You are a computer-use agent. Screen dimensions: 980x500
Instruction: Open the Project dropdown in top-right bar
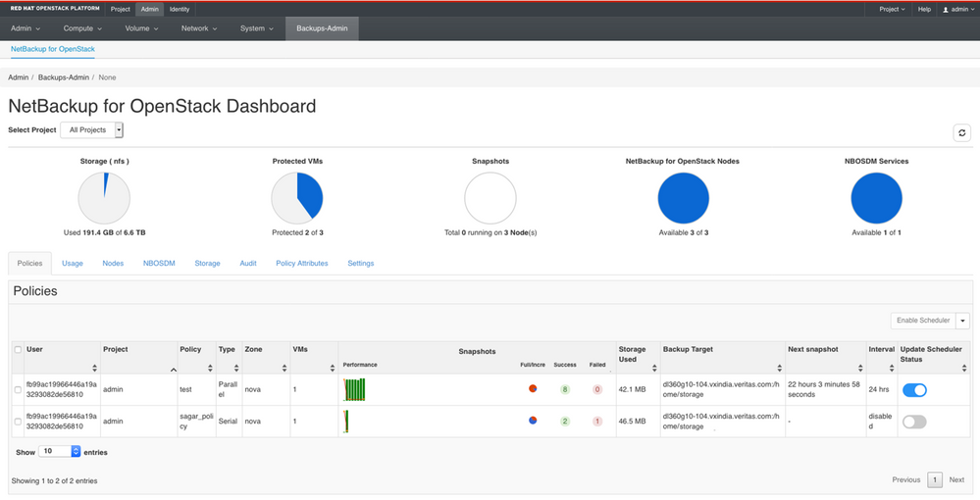(x=892, y=10)
